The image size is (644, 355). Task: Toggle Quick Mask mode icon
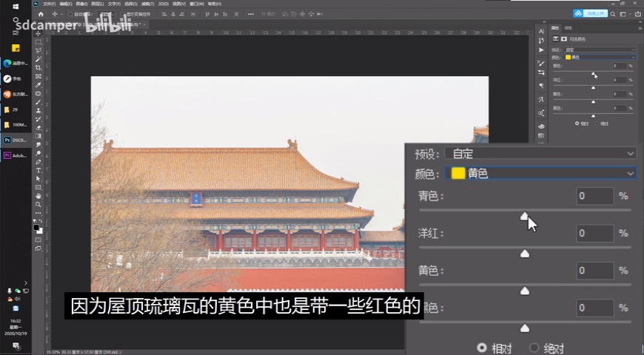point(38,240)
